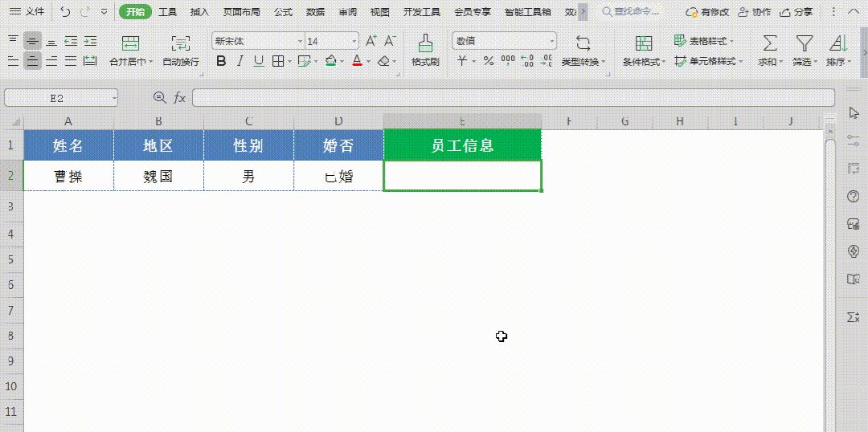The height and width of the screenshot is (432, 868).
Task: Open the 文件 menu
Action: [27, 11]
